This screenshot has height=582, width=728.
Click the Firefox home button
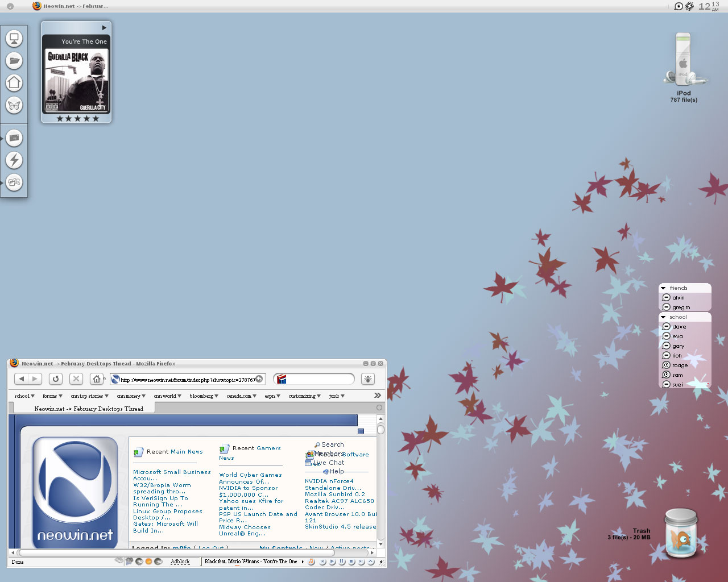click(x=97, y=379)
